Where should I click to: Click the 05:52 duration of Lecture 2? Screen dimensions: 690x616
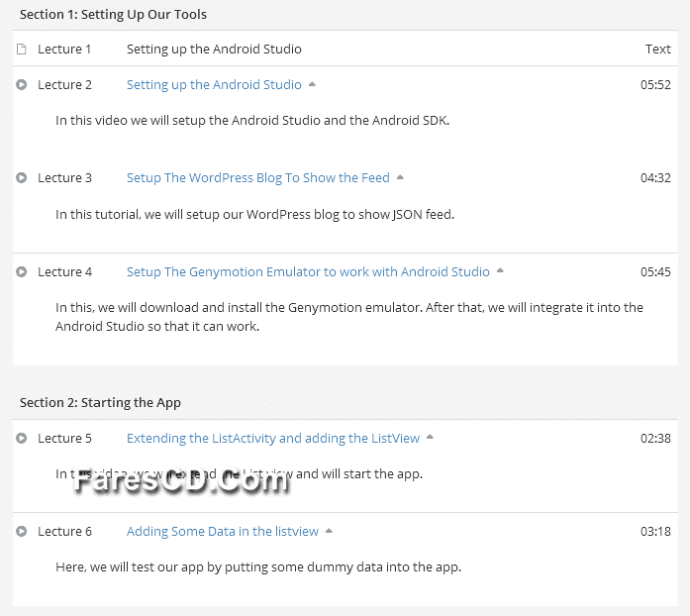(655, 84)
